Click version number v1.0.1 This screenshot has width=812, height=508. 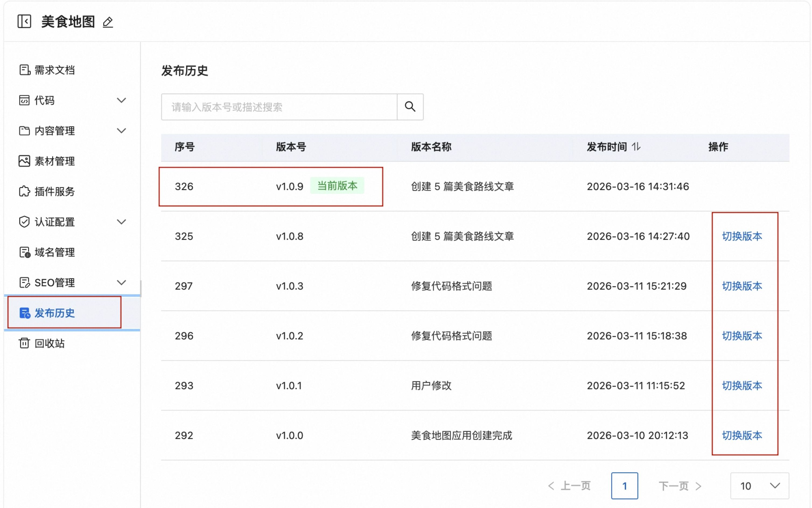coord(289,385)
